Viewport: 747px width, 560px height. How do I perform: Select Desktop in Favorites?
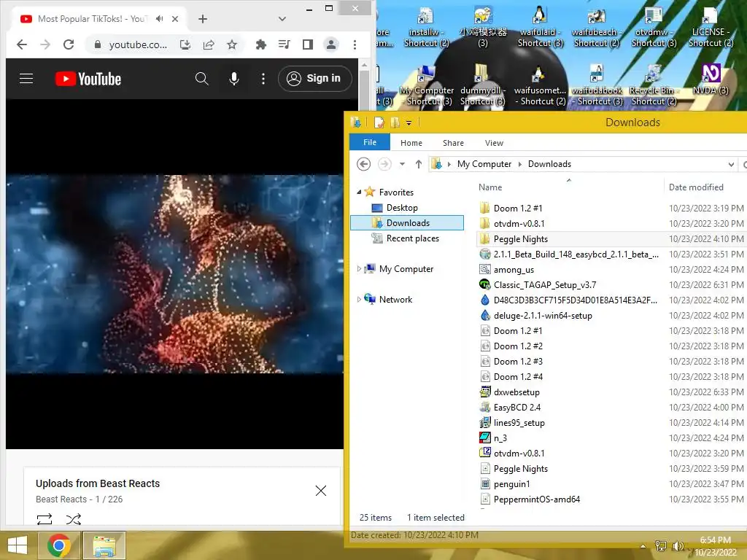(x=402, y=208)
